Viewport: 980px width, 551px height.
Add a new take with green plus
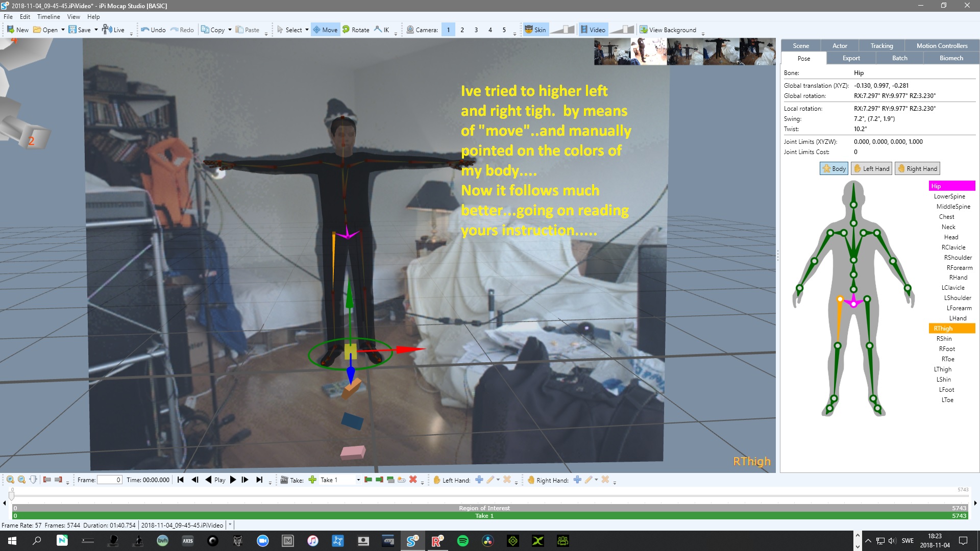pyautogui.click(x=312, y=480)
